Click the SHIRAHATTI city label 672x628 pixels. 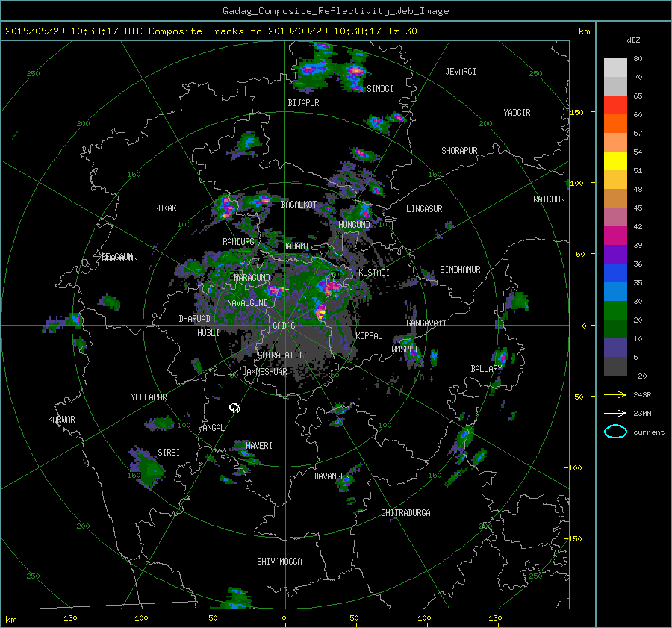click(x=280, y=355)
